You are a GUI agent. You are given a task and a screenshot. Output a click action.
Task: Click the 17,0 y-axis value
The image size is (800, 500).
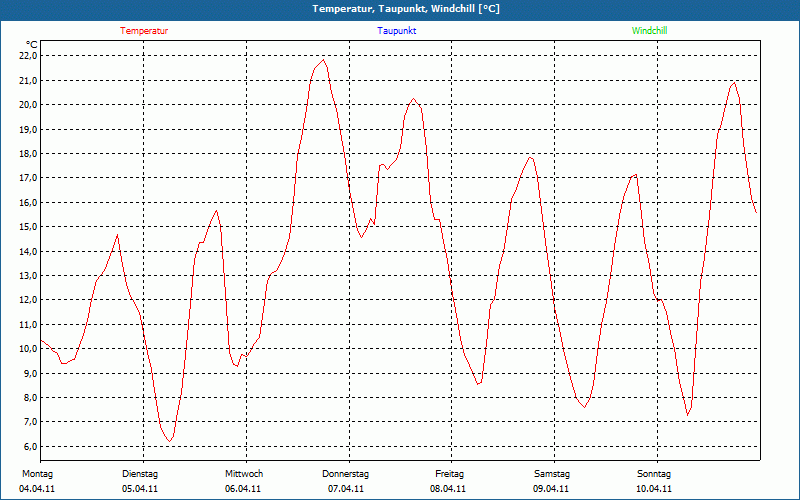tap(28, 178)
